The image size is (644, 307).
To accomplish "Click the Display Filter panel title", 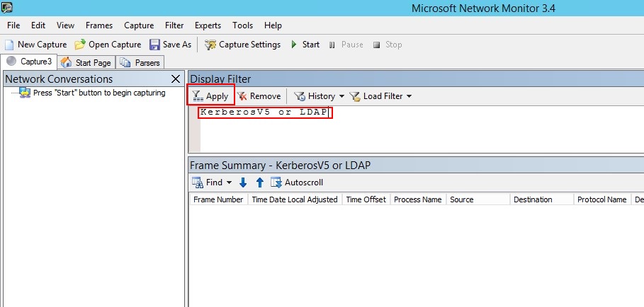I will coord(220,79).
